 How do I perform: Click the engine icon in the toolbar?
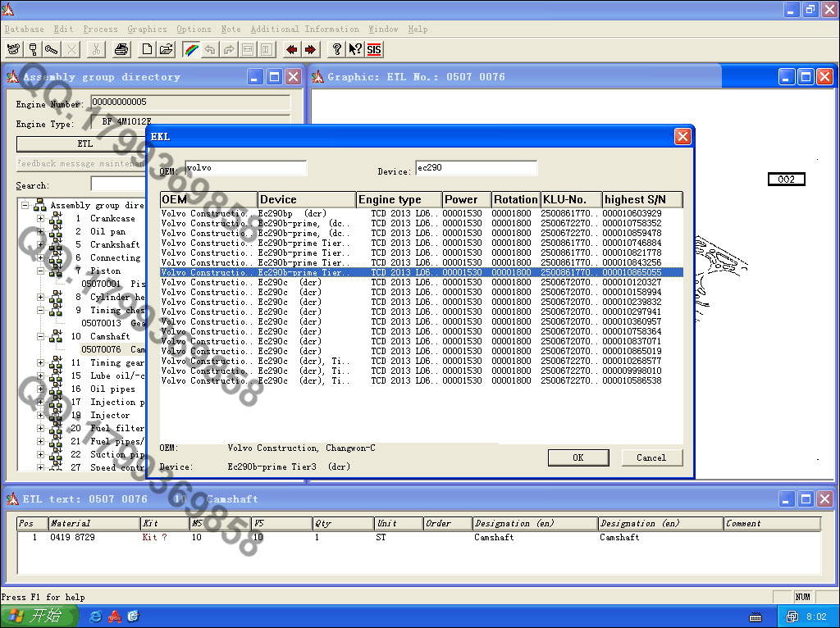(x=13, y=49)
